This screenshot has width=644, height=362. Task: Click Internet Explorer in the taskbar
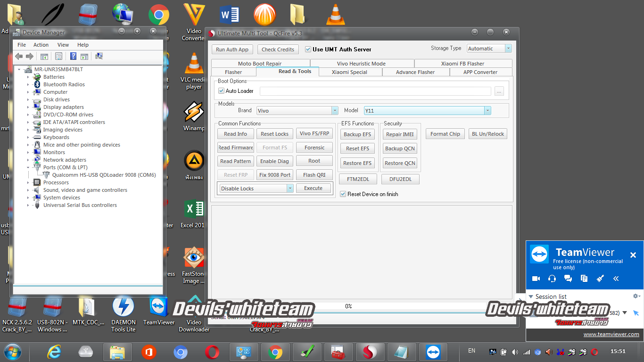[x=55, y=352]
